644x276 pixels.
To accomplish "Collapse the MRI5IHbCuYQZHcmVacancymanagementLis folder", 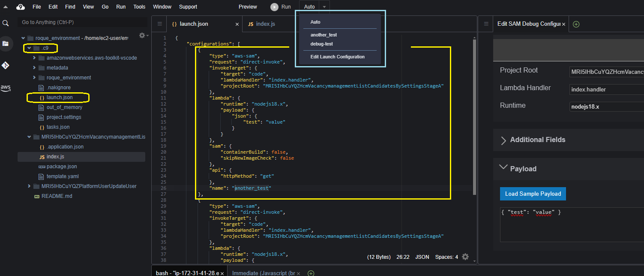I will (29, 137).
